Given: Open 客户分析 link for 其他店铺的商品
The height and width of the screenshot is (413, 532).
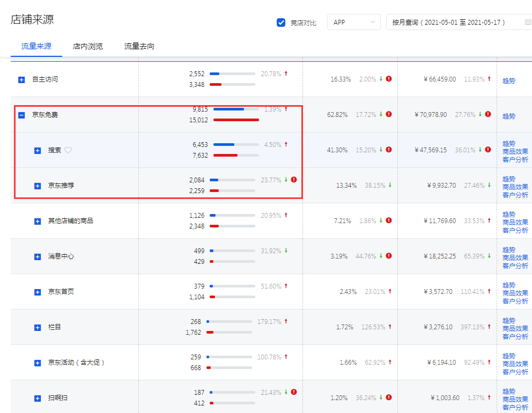Looking at the screenshot, I should [x=515, y=231].
